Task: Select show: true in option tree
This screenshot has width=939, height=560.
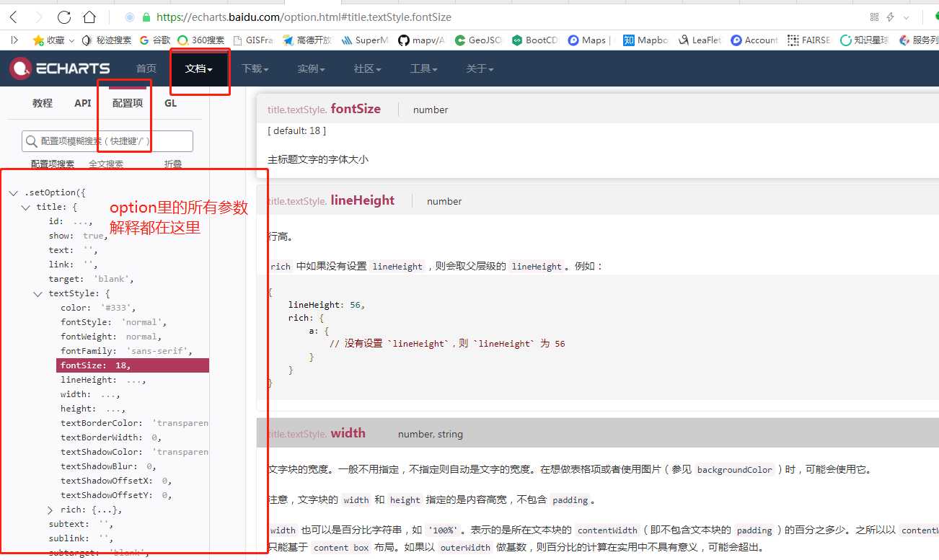Action: click(x=77, y=236)
